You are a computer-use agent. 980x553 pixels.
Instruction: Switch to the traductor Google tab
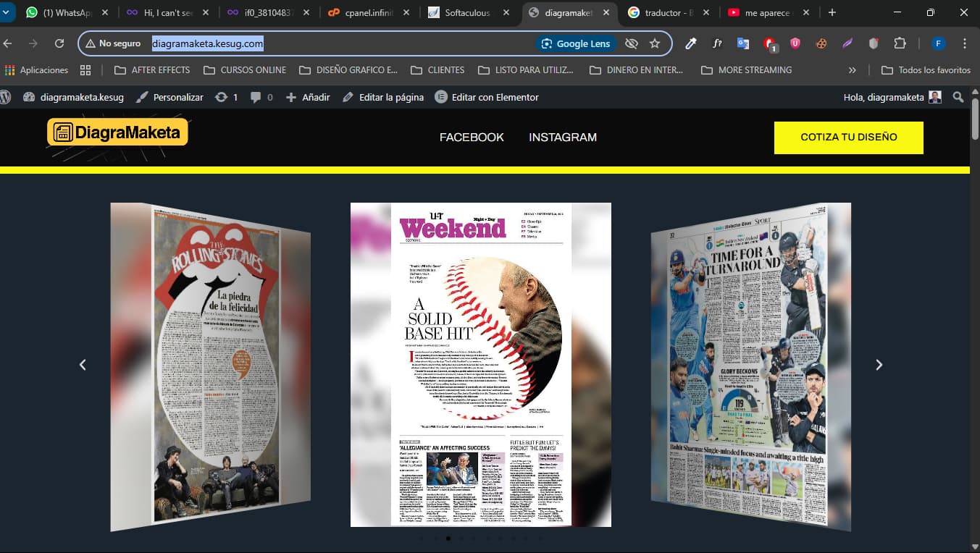tap(661, 12)
